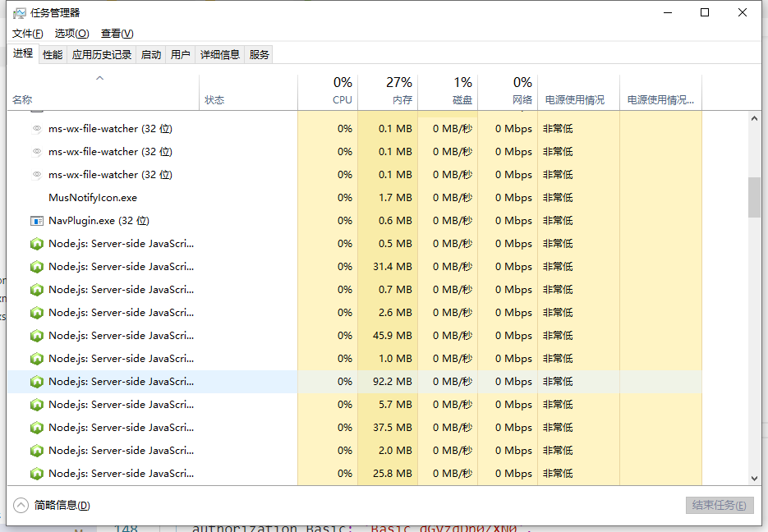Select the NavPlugin.exe (32 位) process name
Screen dimensions: 768x532
pos(99,221)
